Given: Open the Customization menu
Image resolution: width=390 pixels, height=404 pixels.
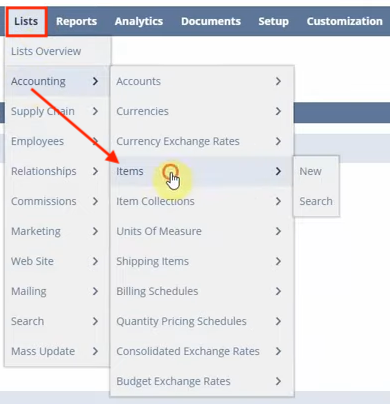Looking at the screenshot, I should click(345, 21).
